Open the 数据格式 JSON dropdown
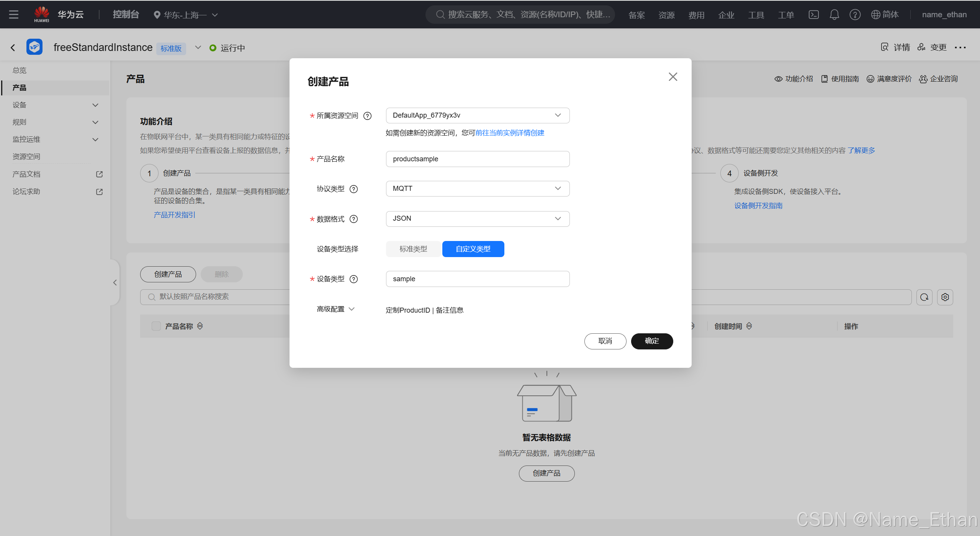The image size is (980, 536). click(477, 219)
